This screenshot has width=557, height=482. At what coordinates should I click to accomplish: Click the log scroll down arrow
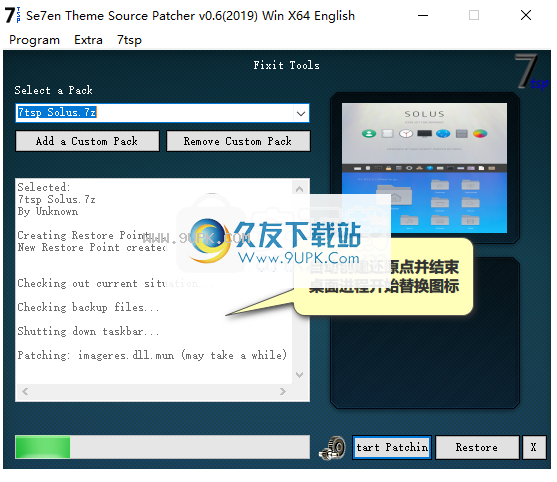(x=299, y=374)
